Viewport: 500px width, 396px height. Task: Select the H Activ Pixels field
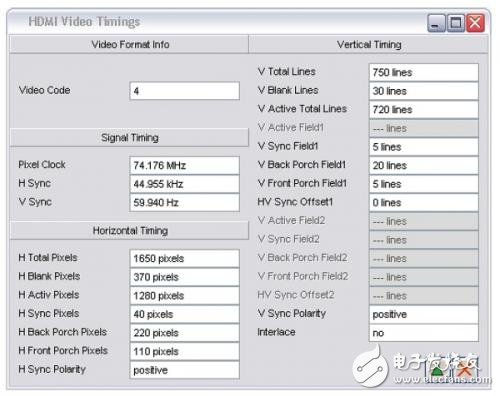pyautogui.click(x=184, y=296)
